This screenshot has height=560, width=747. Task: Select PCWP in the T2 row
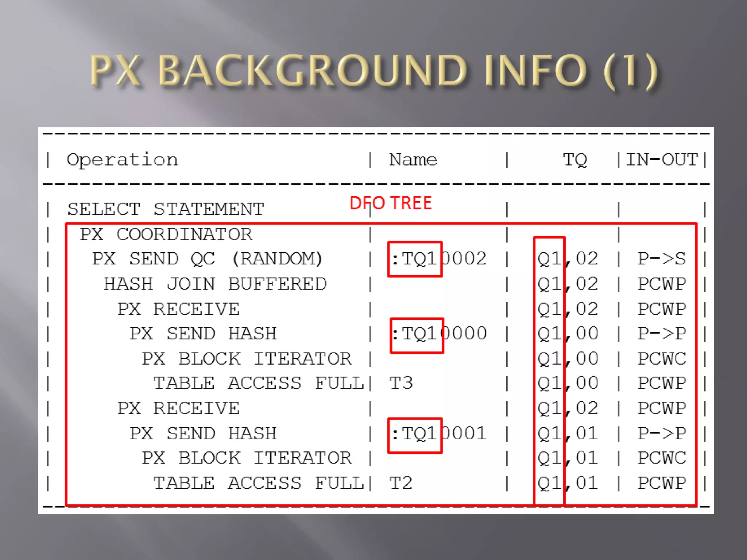click(x=662, y=483)
